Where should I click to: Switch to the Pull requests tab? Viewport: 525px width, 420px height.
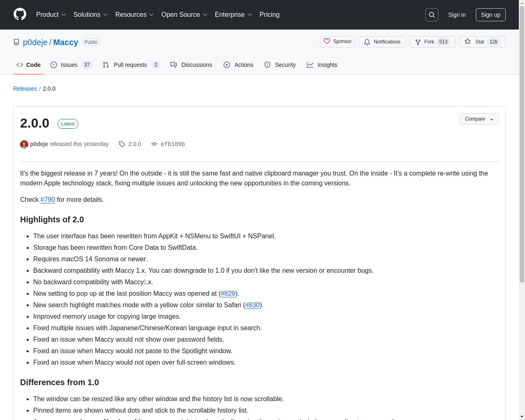(131, 65)
